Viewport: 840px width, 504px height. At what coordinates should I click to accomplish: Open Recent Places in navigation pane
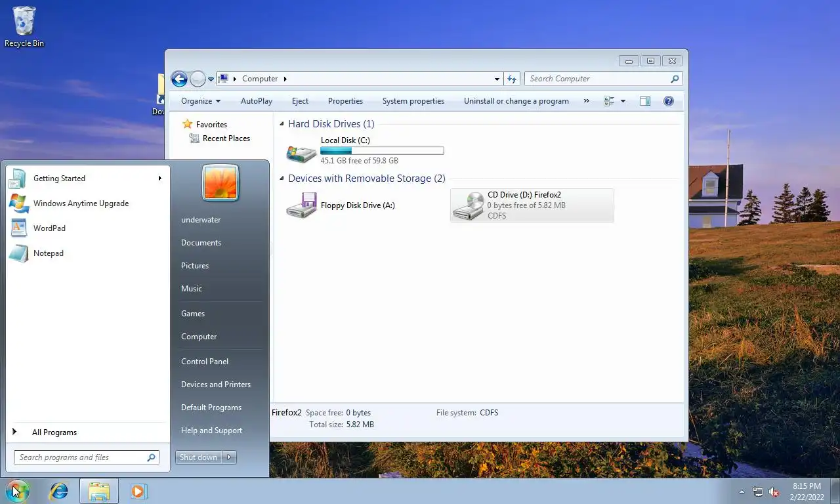226,138
